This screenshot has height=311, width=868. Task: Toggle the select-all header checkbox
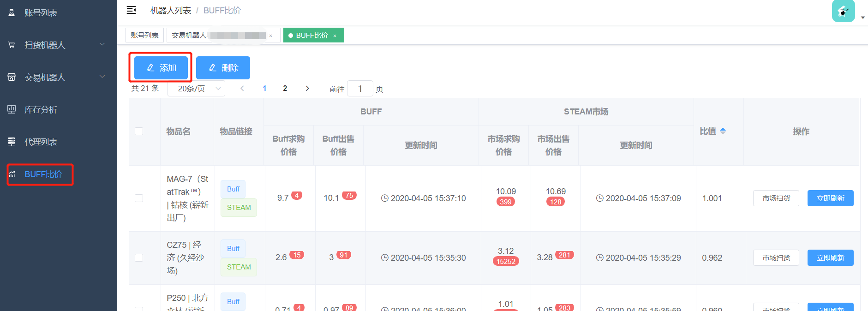pyautogui.click(x=139, y=132)
